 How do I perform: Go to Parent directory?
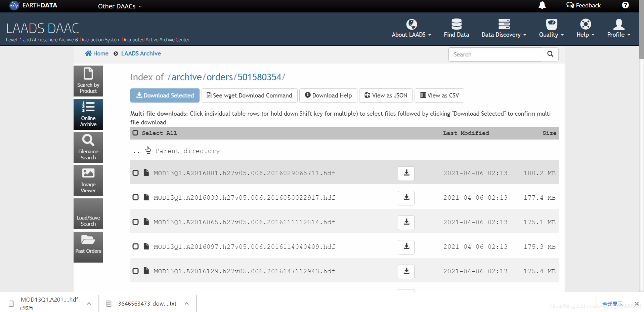(x=187, y=151)
